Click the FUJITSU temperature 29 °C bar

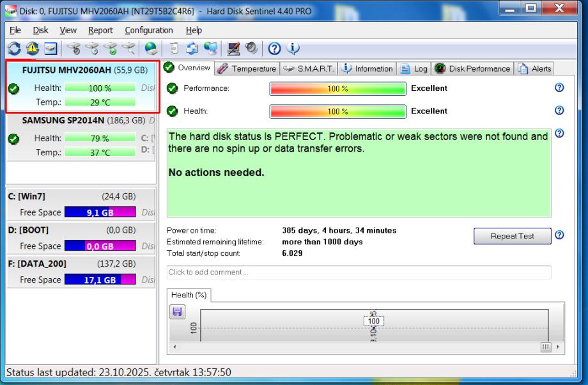click(100, 102)
